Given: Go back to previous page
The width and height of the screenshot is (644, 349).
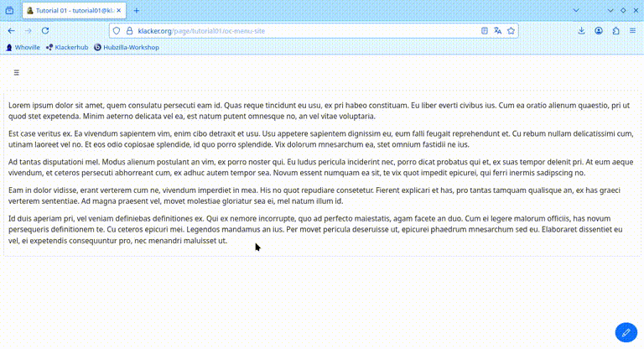Looking at the screenshot, I should [11, 30].
